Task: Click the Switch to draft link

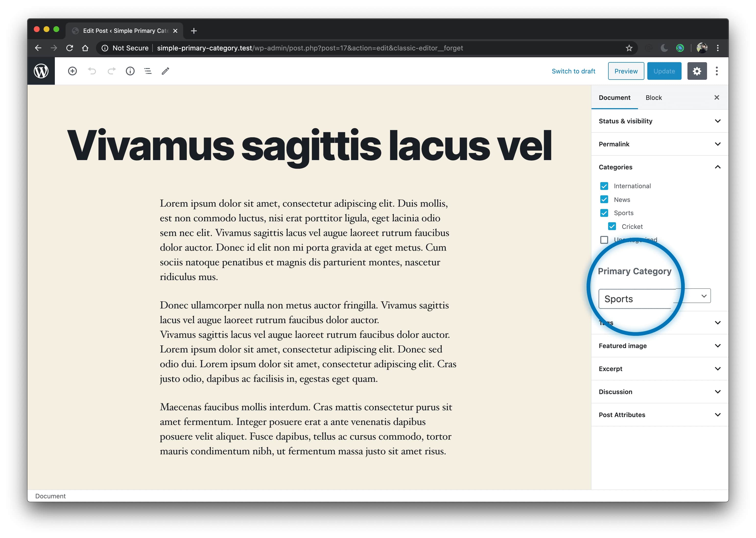Action: tap(573, 71)
